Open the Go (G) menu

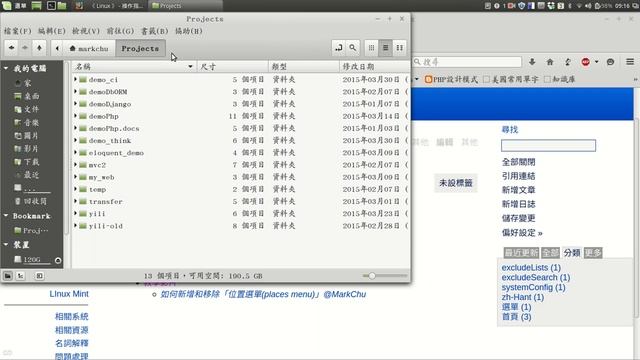120,31
